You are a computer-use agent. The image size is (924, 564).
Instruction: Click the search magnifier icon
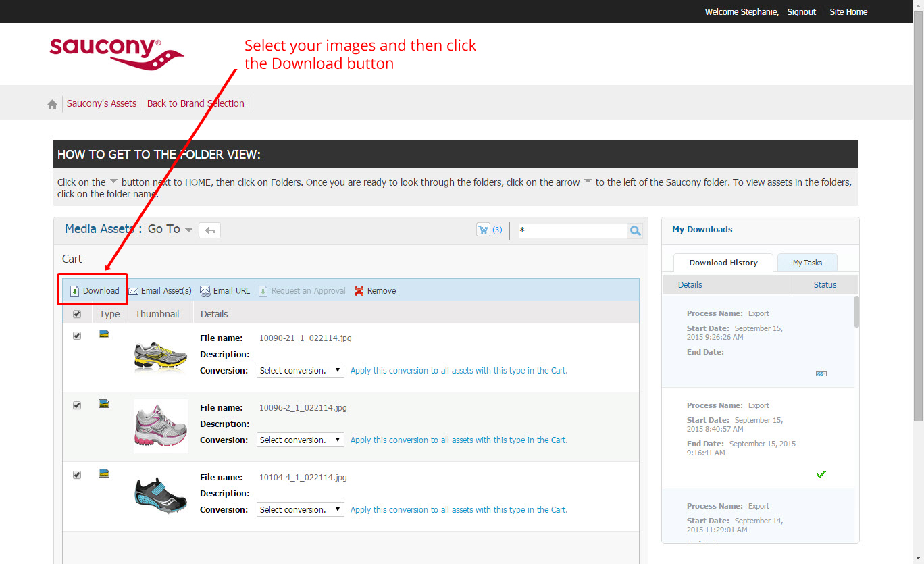click(635, 231)
